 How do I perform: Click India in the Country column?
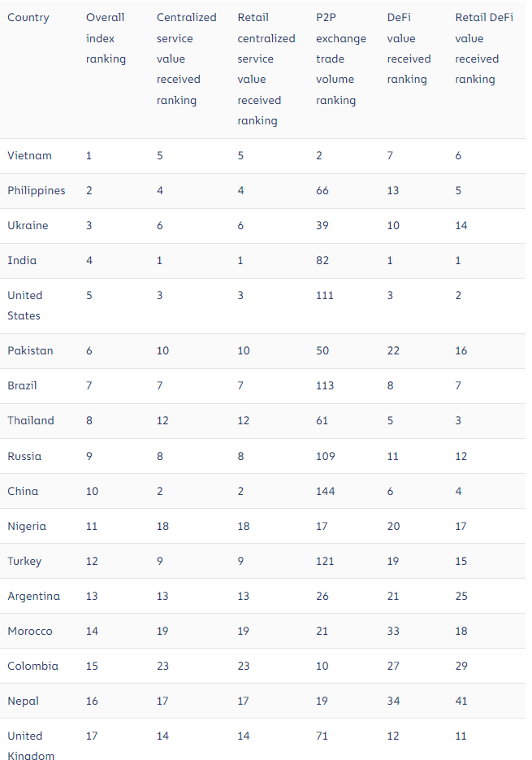[x=22, y=260]
